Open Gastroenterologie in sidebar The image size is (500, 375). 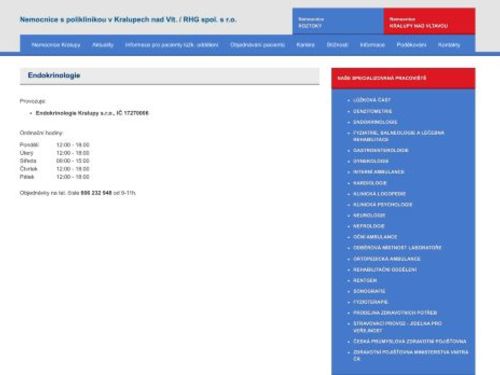point(381,150)
